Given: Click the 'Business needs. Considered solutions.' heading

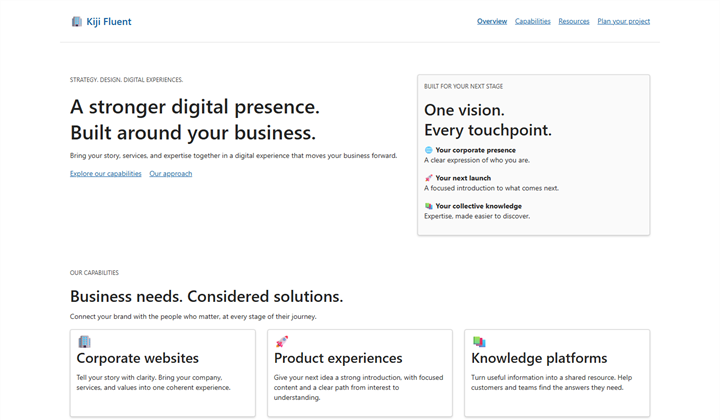Looking at the screenshot, I should (207, 297).
